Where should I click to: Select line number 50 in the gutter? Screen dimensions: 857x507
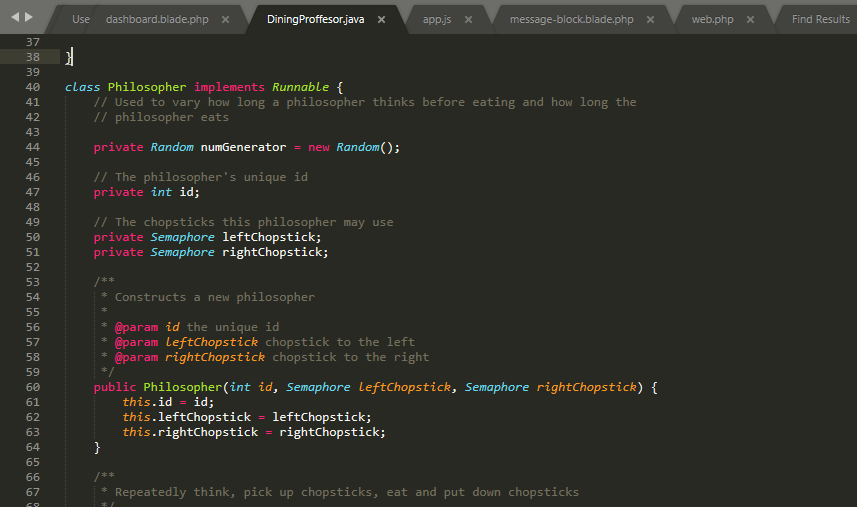click(x=33, y=237)
